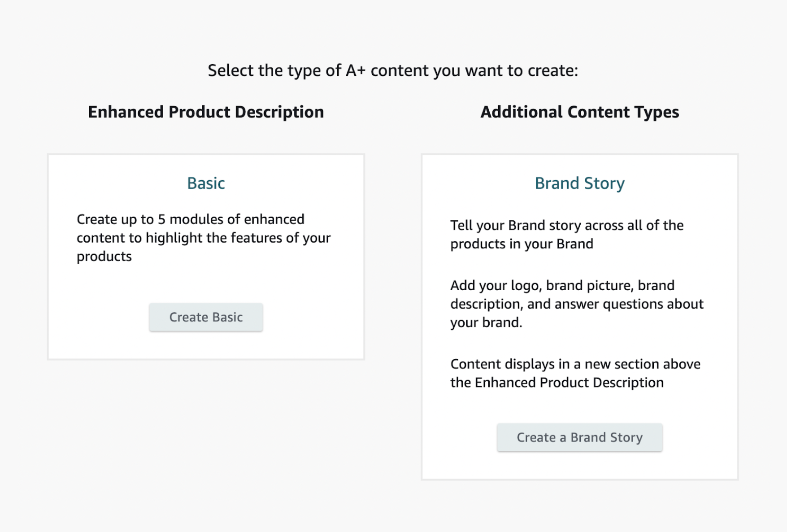The height and width of the screenshot is (532, 787).
Task: Click the page title about A+ content
Action: [393, 70]
